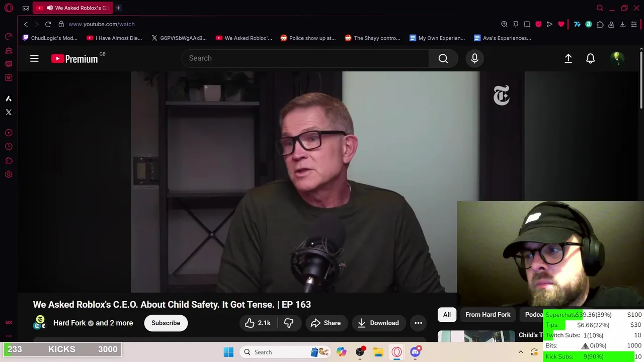Open GX Cleaner broom icon in sidebar

click(9, 50)
